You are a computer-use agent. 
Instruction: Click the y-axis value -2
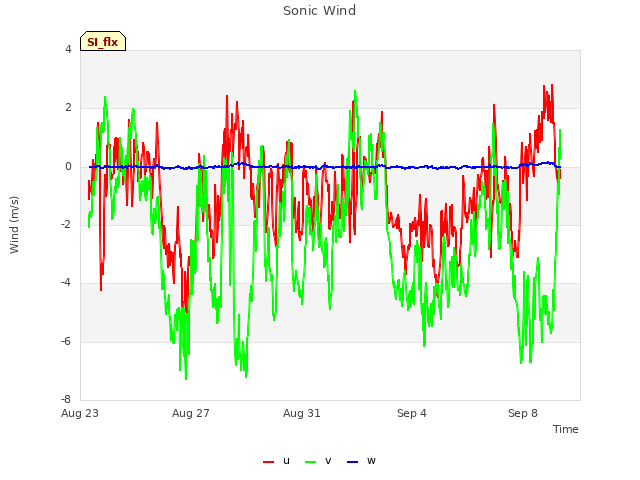(66, 224)
